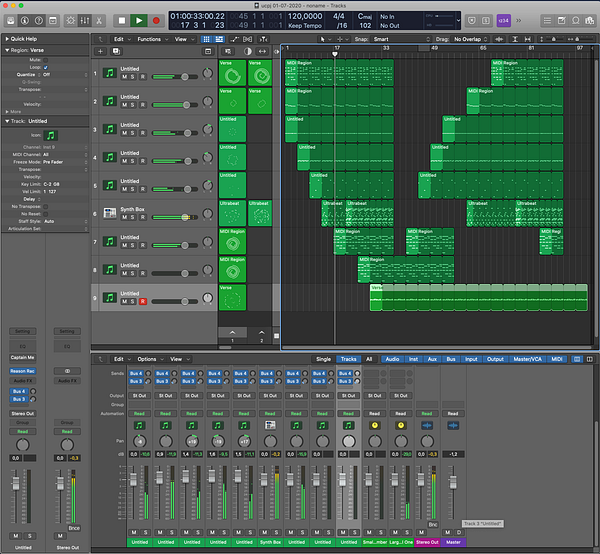
Task: Click the red Record button in transport
Action: (x=156, y=20)
